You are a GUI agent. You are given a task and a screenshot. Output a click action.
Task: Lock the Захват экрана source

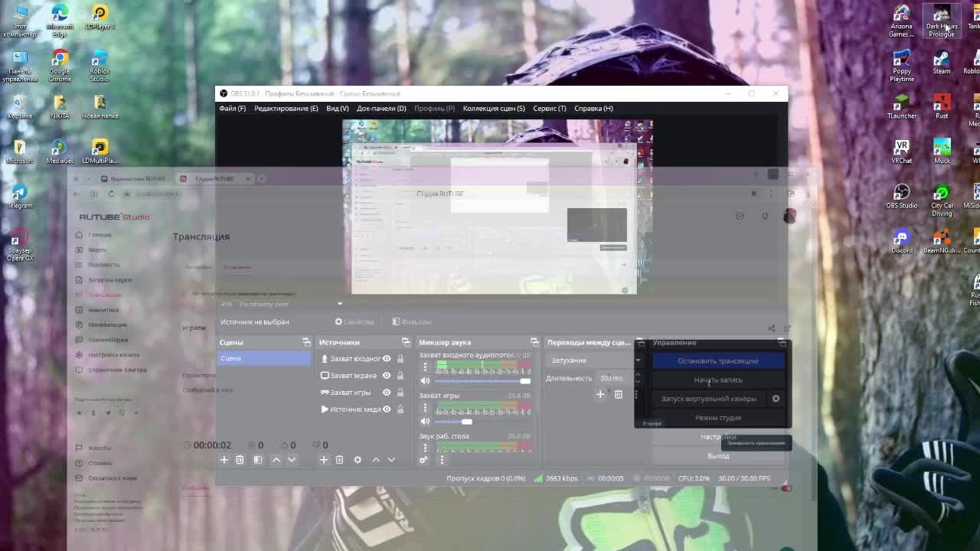click(x=400, y=375)
